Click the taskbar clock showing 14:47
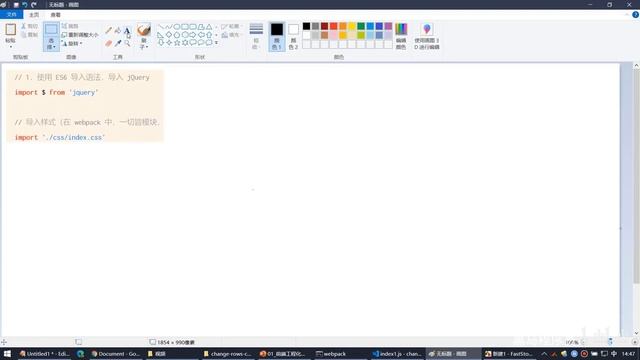The width and height of the screenshot is (640, 360). pos(629,354)
